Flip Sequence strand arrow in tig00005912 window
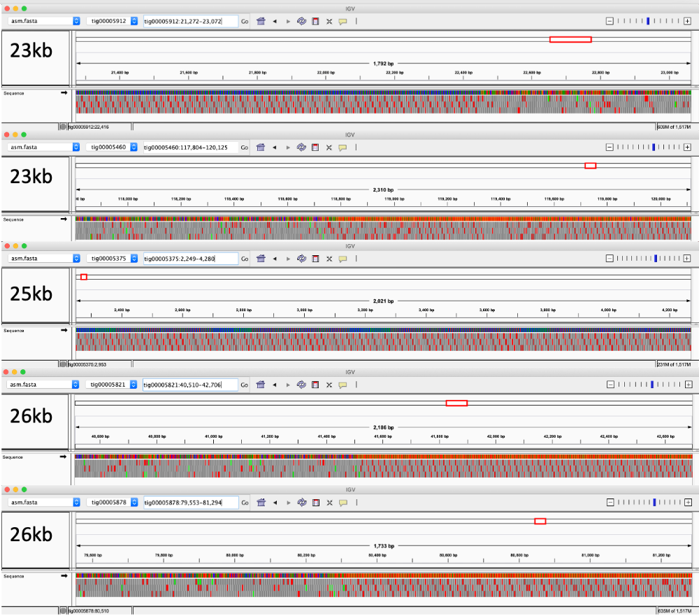Viewport: 699px width, 616px height. point(64,93)
